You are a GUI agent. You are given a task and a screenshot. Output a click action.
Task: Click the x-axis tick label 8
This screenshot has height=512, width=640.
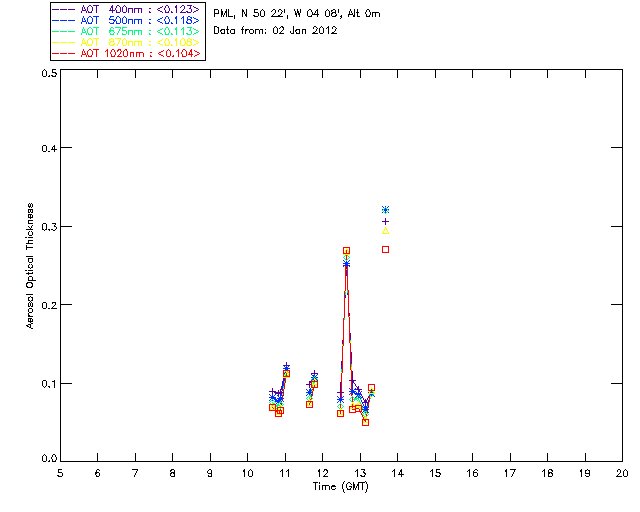tap(173, 473)
